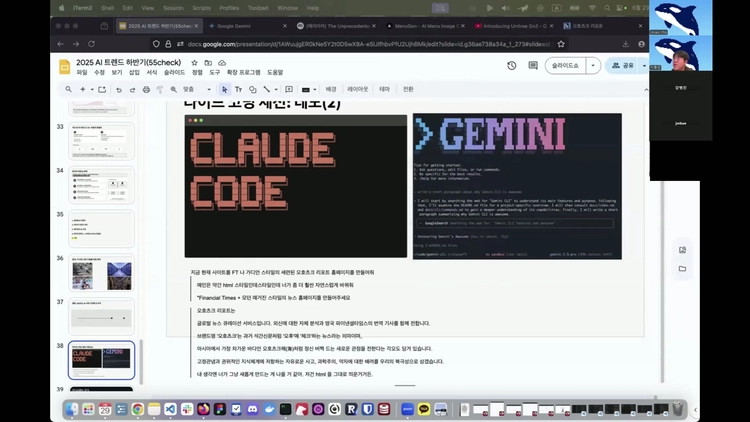The width and height of the screenshot is (750, 422).
Task: Switch to the MenuGen browser tab
Action: (x=426, y=26)
